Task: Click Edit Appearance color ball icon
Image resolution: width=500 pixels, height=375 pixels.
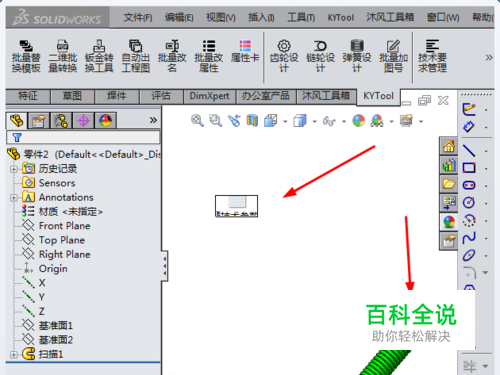Action: tap(359, 120)
